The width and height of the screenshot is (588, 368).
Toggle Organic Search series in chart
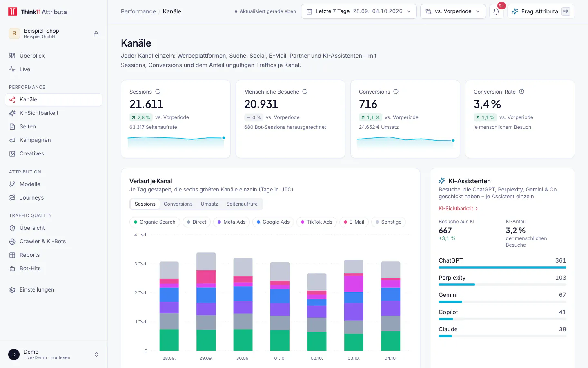(155, 222)
